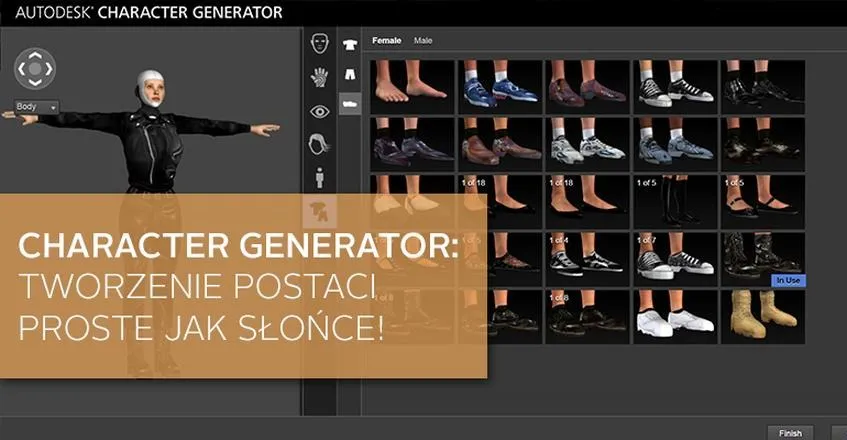Image resolution: width=847 pixels, height=440 pixels.
Task: Choose the barefoot option thumbnail
Action: click(412, 86)
